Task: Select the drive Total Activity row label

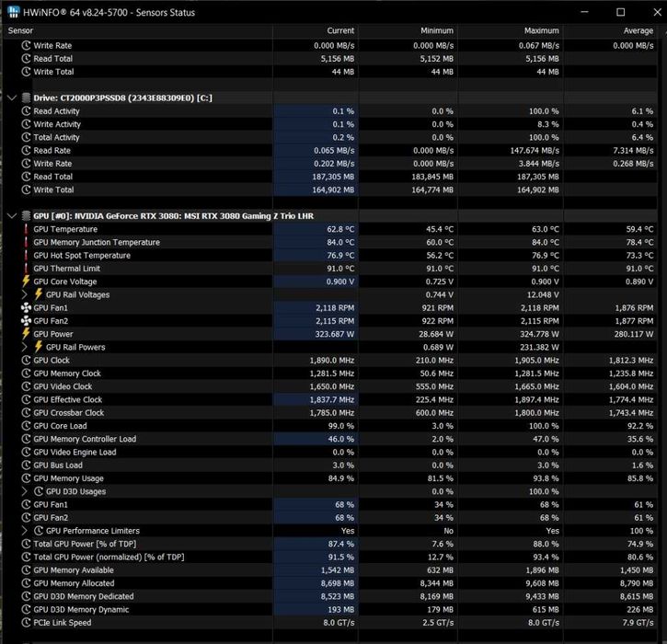Action: 56,137
